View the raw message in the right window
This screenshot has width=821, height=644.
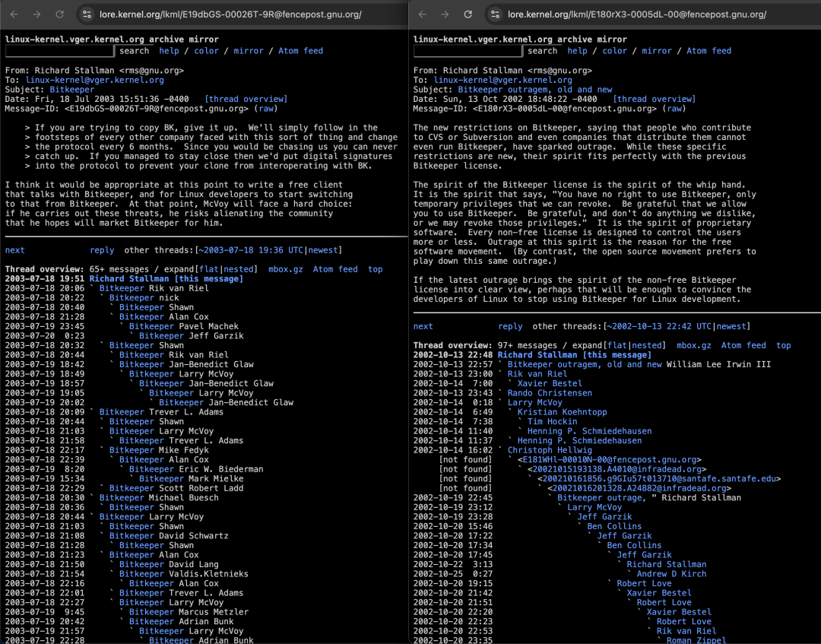(x=674, y=109)
